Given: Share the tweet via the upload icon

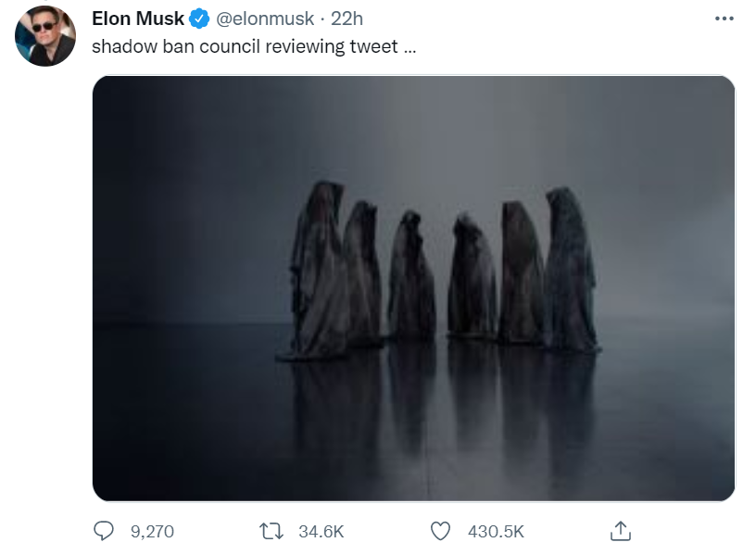Looking at the screenshot, I should click(621, 531).
